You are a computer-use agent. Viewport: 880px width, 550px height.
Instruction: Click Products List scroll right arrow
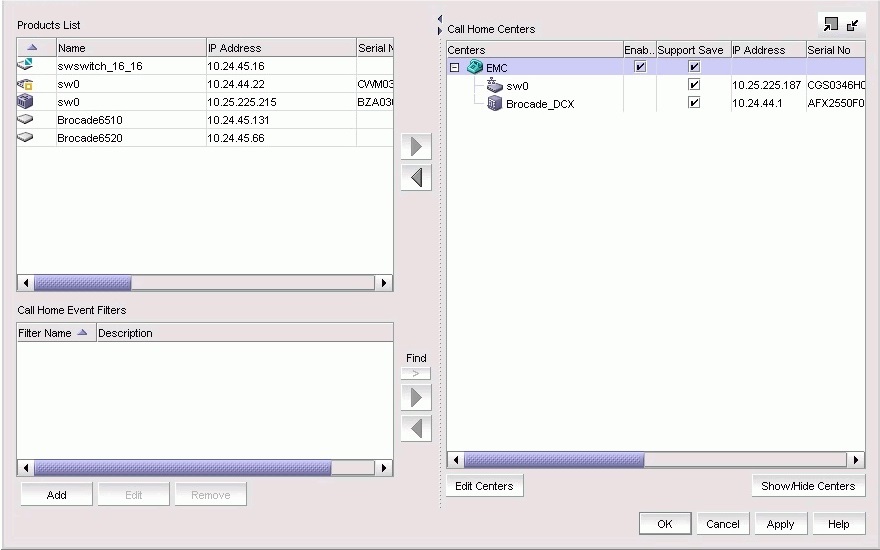pos(384,283)
